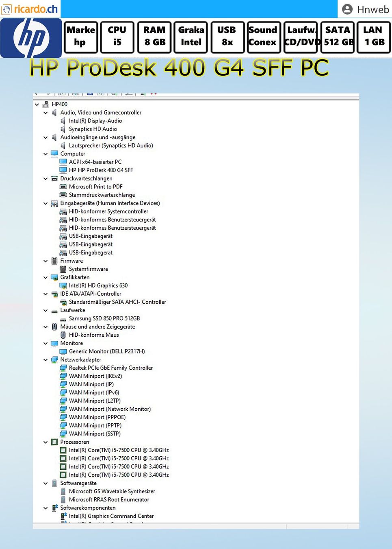Collapse the Grafikkarten category chevron
This screenshot has height=549, width=392.
(45, 277)
